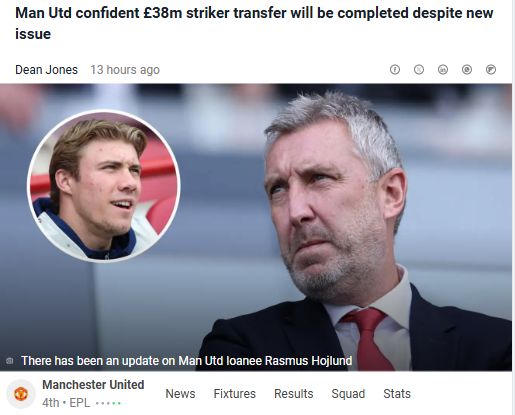This screenshot has width=515, height=415.
Task: Open the Fixtures tab
Action: click(x=235, y=394)
